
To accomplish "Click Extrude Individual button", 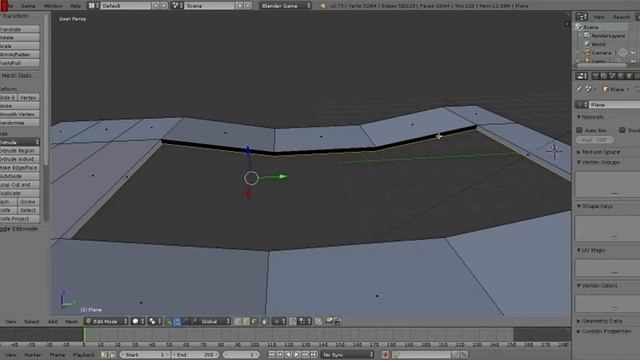I will click(19, 159).
